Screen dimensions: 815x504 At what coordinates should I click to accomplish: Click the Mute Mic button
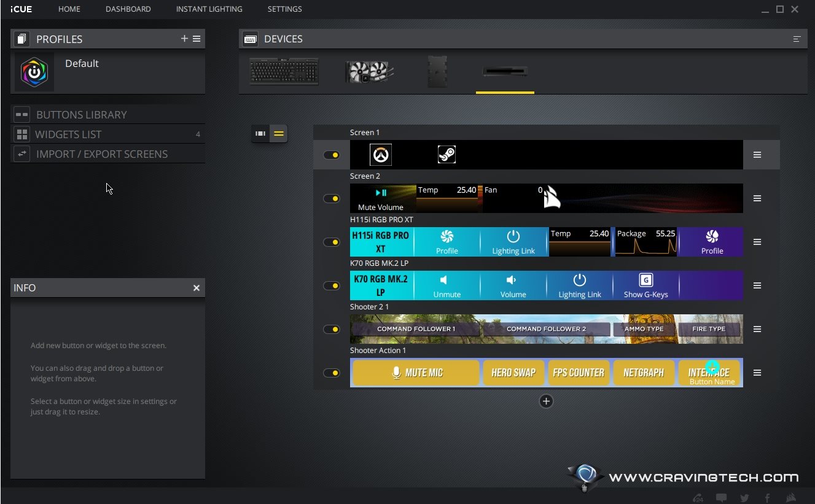pyautogui.click(x=416, y=373)
